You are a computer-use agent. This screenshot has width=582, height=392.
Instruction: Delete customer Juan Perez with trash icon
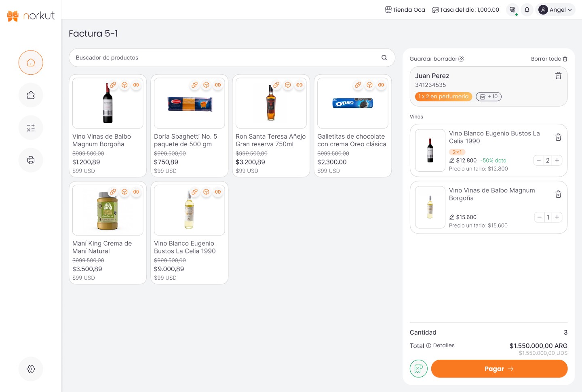coord(558,76)
